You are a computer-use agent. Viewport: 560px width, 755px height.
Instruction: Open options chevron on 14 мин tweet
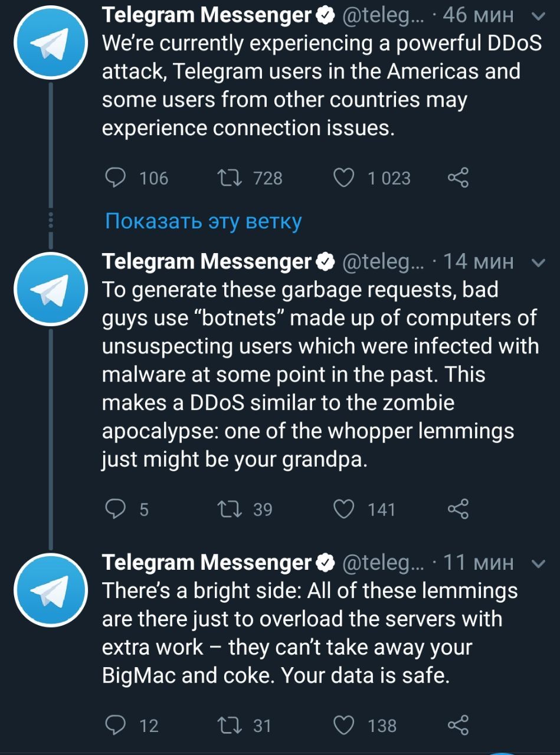pyautogui.click(x=538, y=262)
